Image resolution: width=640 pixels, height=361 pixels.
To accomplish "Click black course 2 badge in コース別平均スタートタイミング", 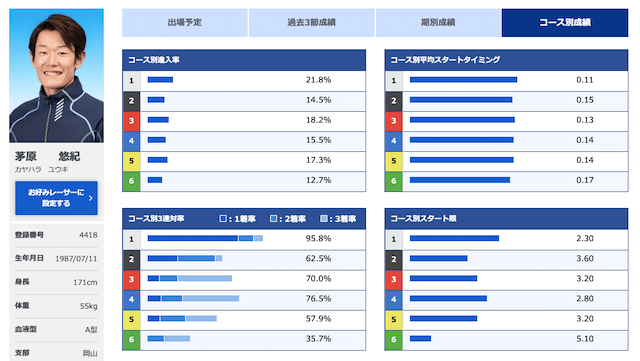I will [393, 101].
